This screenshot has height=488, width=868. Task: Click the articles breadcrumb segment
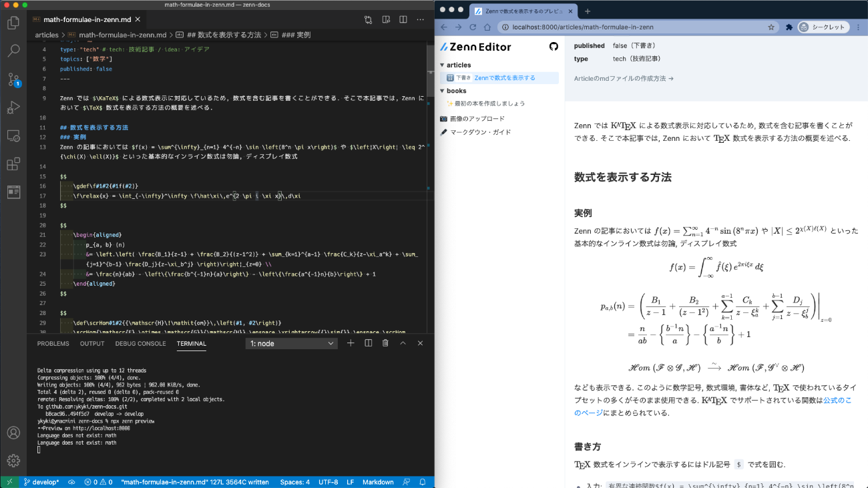pyautogui.click(x=47, y=35)
